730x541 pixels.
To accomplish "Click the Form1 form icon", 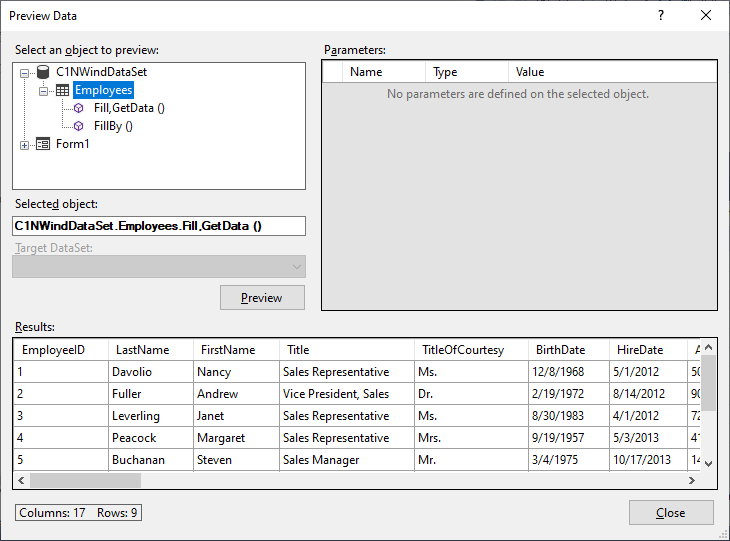I will (x=42, y=144).
